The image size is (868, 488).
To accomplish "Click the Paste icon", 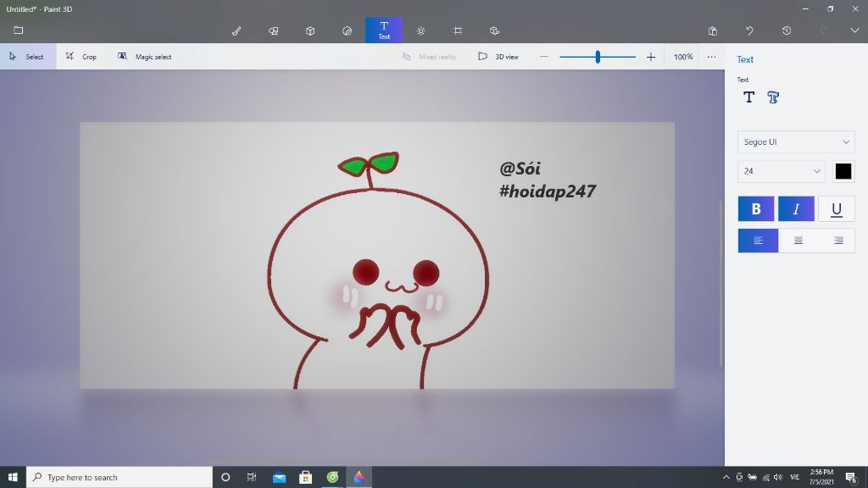I will (x=712, y=30).
